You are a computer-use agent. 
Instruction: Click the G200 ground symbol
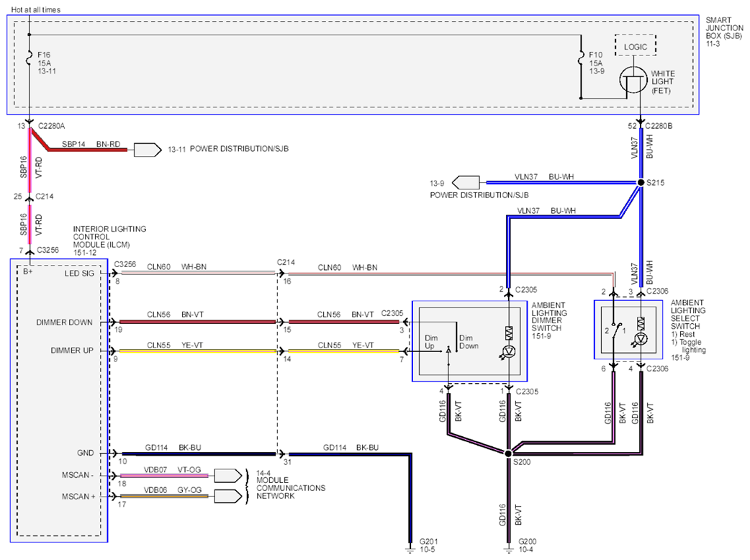(x=508, y=548)
